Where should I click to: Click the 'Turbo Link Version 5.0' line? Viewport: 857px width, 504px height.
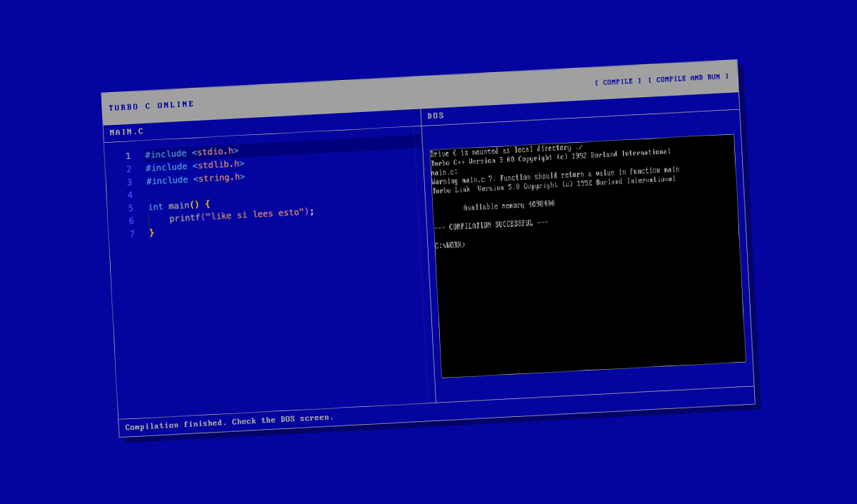[x=554, y=184]
